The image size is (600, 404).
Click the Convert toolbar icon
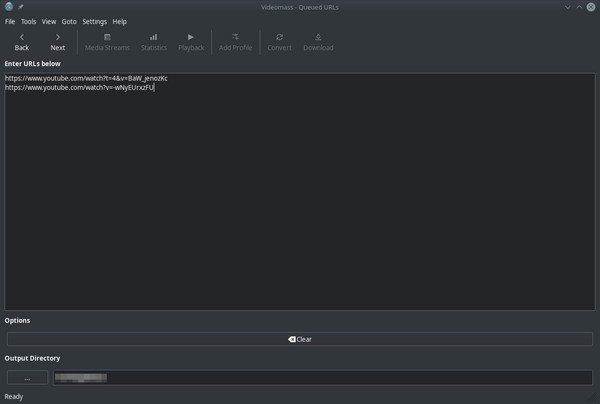pos(279,41)
